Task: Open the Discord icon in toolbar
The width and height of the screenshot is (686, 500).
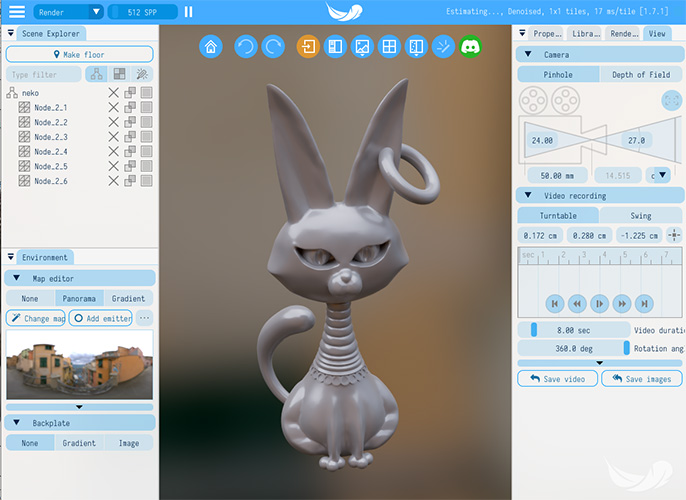Action: 470,46
